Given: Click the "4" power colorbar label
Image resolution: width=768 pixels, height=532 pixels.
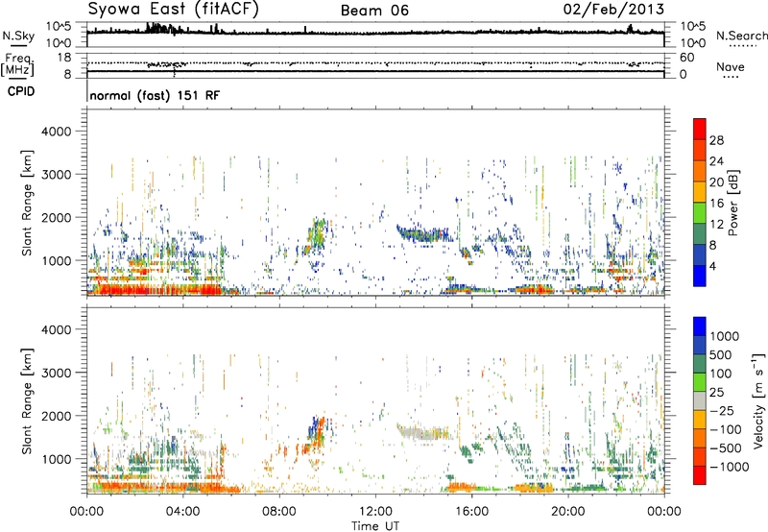Looking at the screenshot, I should pos(712,266).
